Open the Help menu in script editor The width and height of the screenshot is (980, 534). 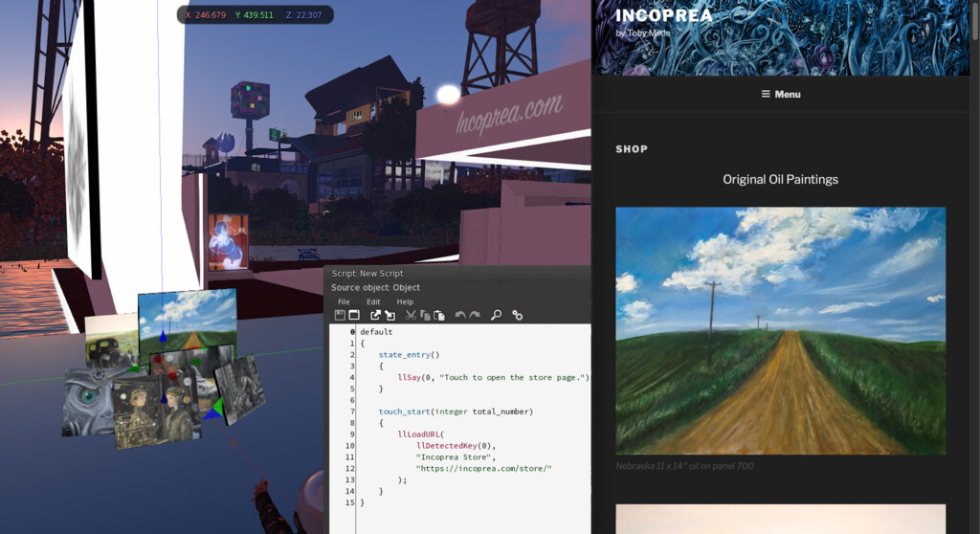point(405,301)
